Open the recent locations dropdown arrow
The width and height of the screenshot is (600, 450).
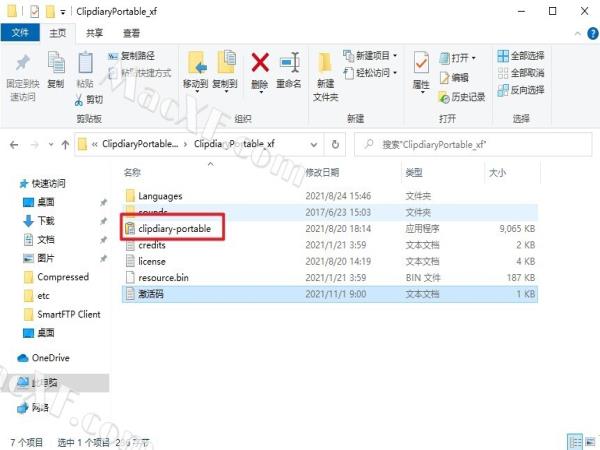tap(51, 145)
